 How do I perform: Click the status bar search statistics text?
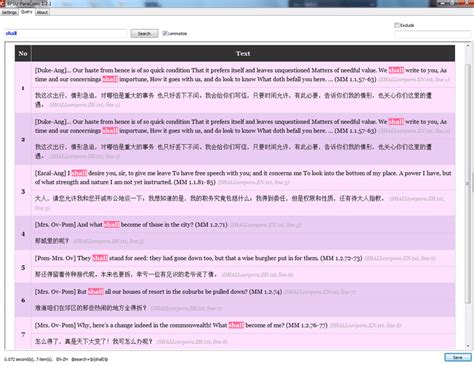click(x=56, y=359)
